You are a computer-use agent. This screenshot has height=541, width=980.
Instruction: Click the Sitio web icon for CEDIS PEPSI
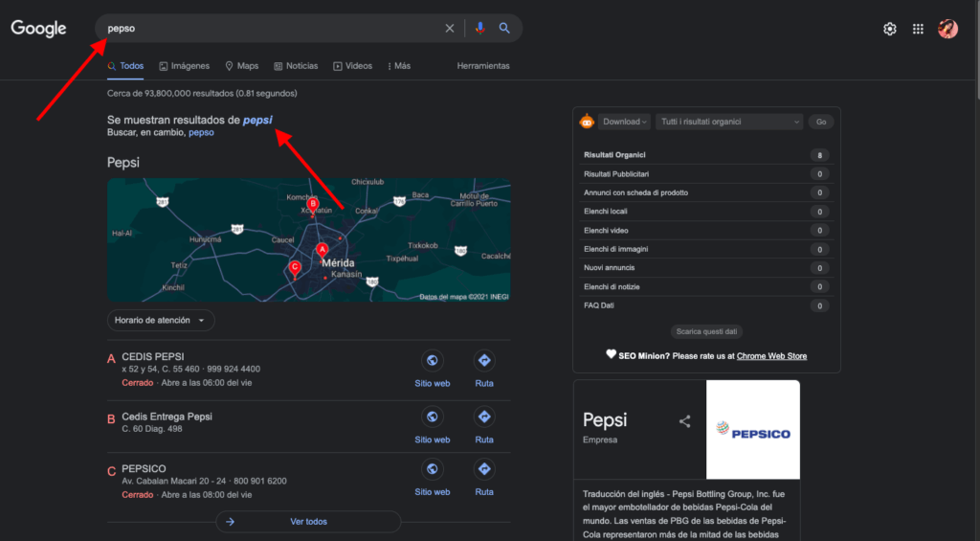point(433,361)
